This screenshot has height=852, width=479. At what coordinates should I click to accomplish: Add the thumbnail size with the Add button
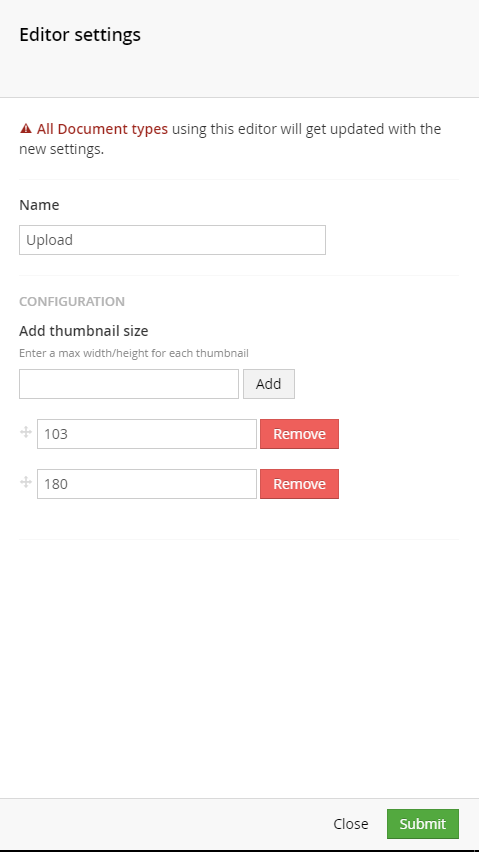(x=269, y=384)
